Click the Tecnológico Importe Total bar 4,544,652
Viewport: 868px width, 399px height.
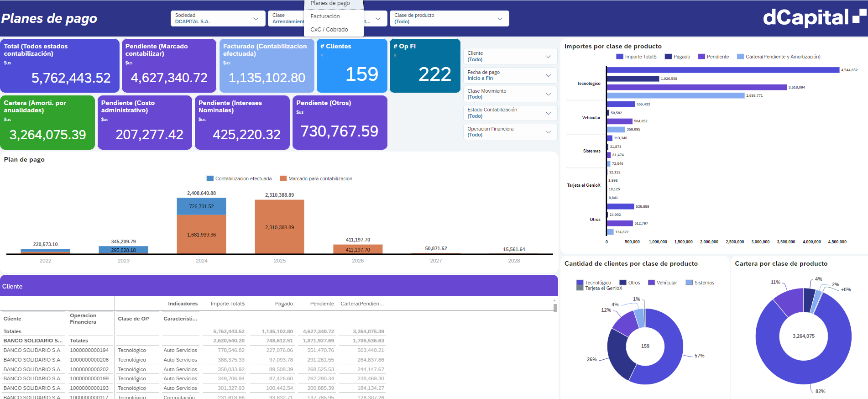coord(723,70)
